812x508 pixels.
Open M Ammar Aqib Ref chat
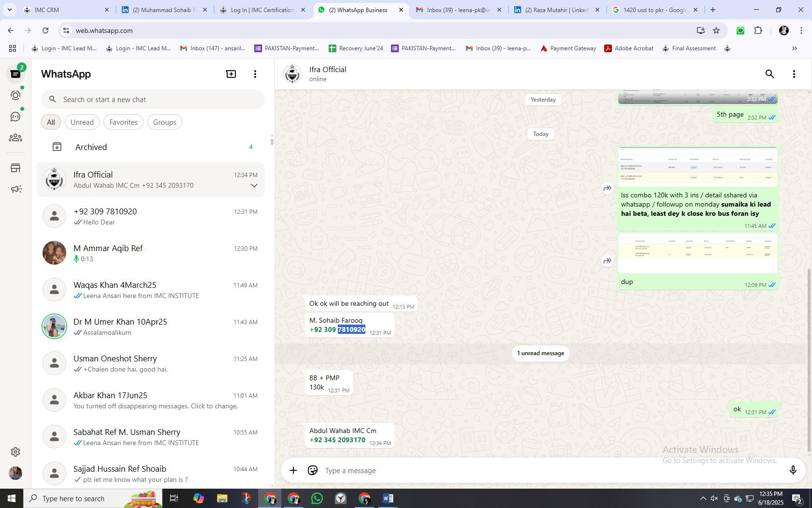coord(150,253)
